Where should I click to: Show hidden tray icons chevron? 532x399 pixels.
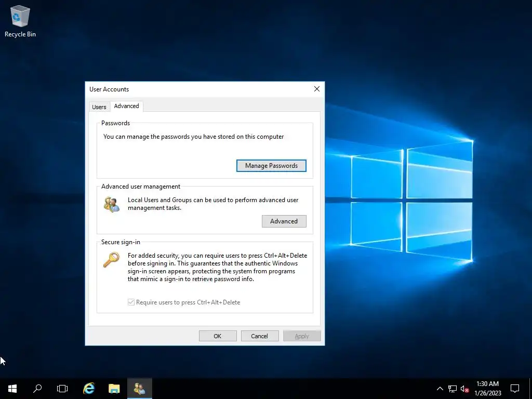[440, 389]
